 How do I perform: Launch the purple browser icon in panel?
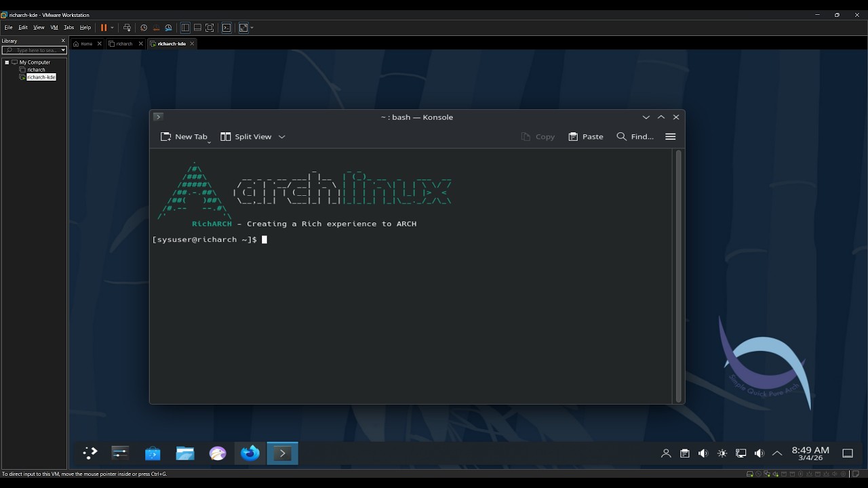[x=218, y=453]
